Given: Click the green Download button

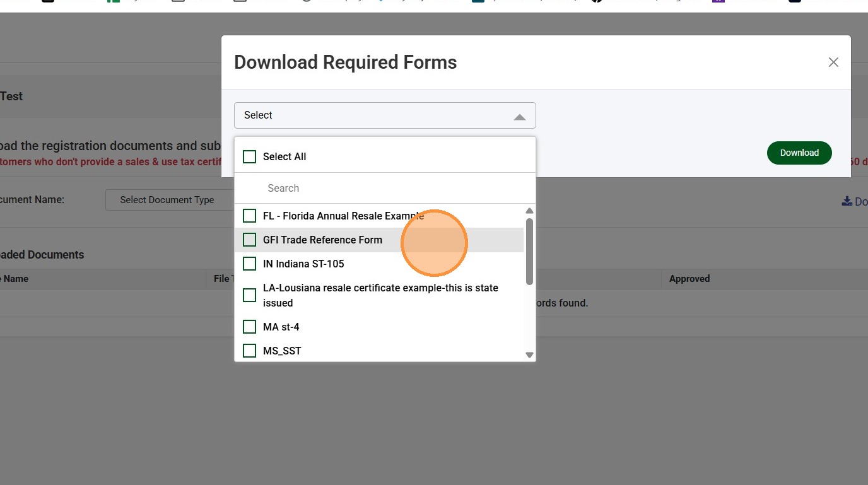Looking at the screenshot, I should point(799,153).
